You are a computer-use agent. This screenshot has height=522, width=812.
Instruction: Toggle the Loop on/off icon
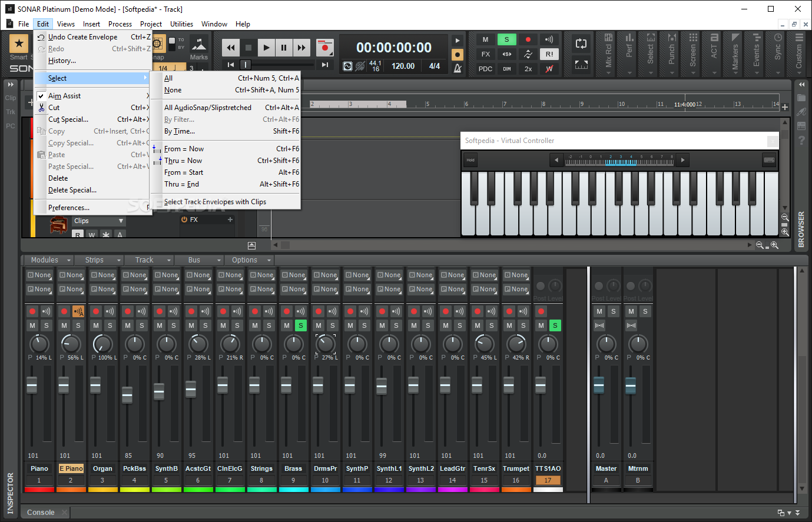tap(581, 44)
